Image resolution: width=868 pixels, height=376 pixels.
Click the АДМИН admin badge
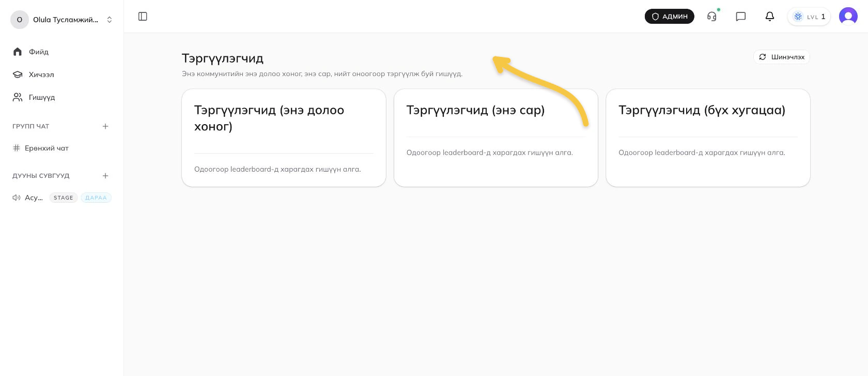pyautogui.click(x=670, y=17)
